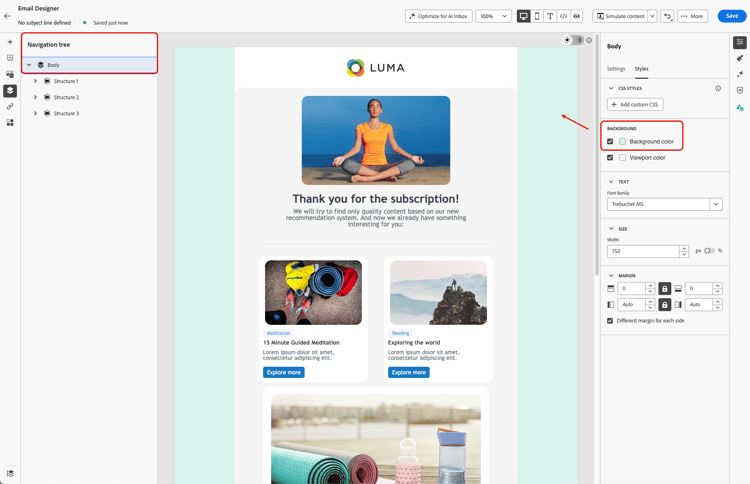The width and height of the screenshot is (750, 484).
Task: Open the green shapes icon in right rail
Action: (x=740, y=107)
